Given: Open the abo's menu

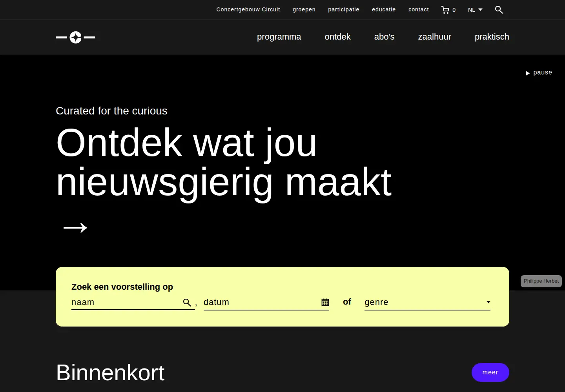Looking at the screenshot, I should pyautogui.click(x=384, y=37).
